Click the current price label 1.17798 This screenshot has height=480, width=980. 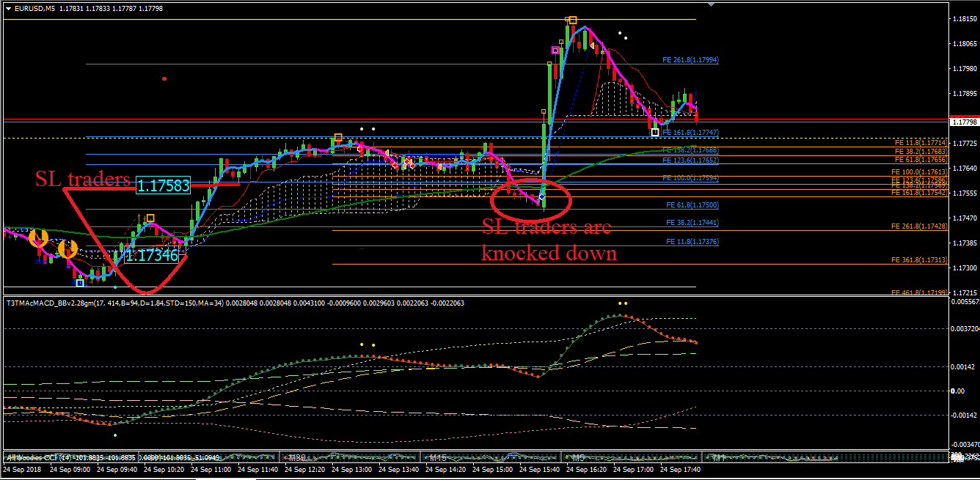click(x=964, y=122)
